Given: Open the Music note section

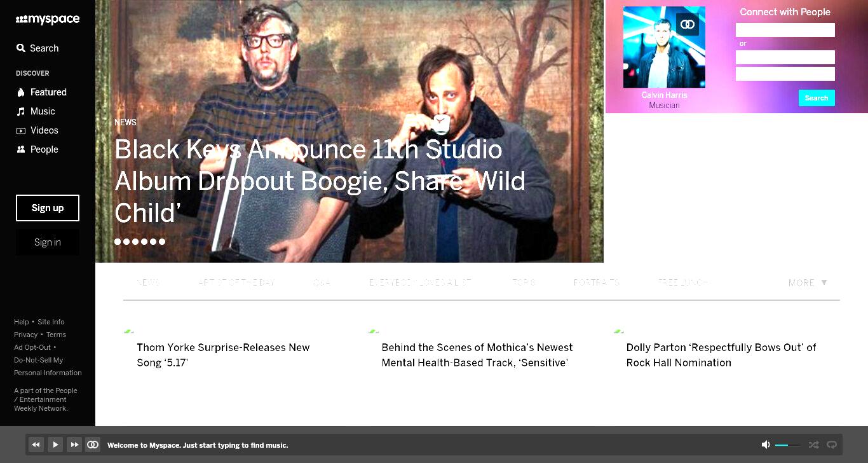Looking at the screenshot, I should (21, 111).
